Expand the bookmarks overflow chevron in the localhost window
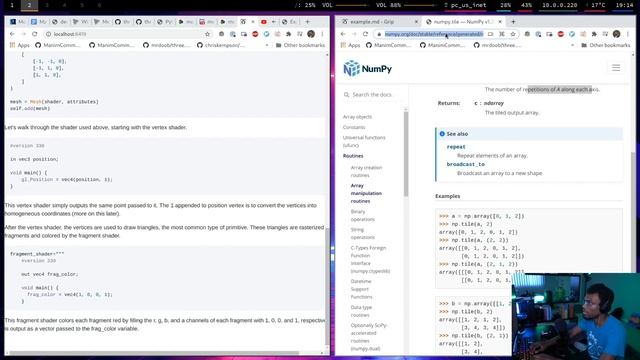 coord(267,45)
